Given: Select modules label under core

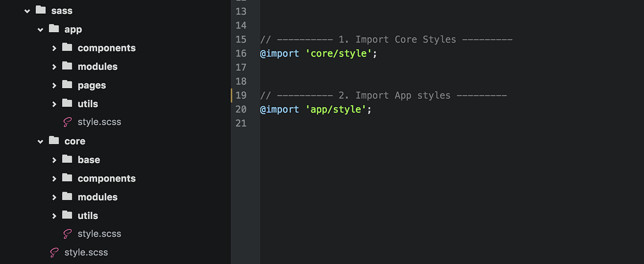Looking at the screenshot, I should point(98,197).
